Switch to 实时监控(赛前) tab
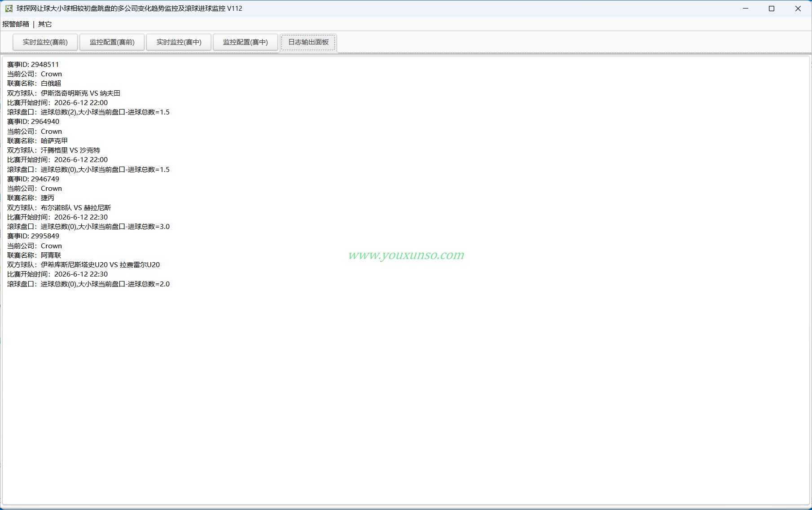 (x=45, y=42)
